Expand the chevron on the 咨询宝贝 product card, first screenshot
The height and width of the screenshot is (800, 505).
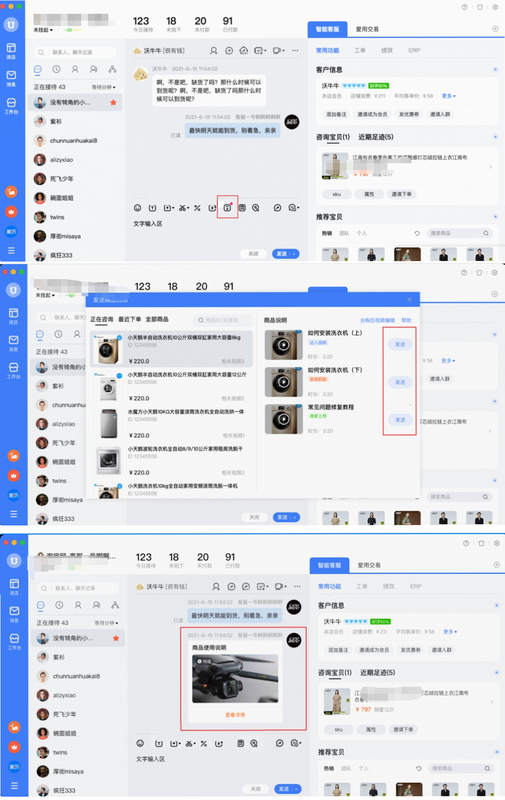pyautogui.click(x=491, y=166)
